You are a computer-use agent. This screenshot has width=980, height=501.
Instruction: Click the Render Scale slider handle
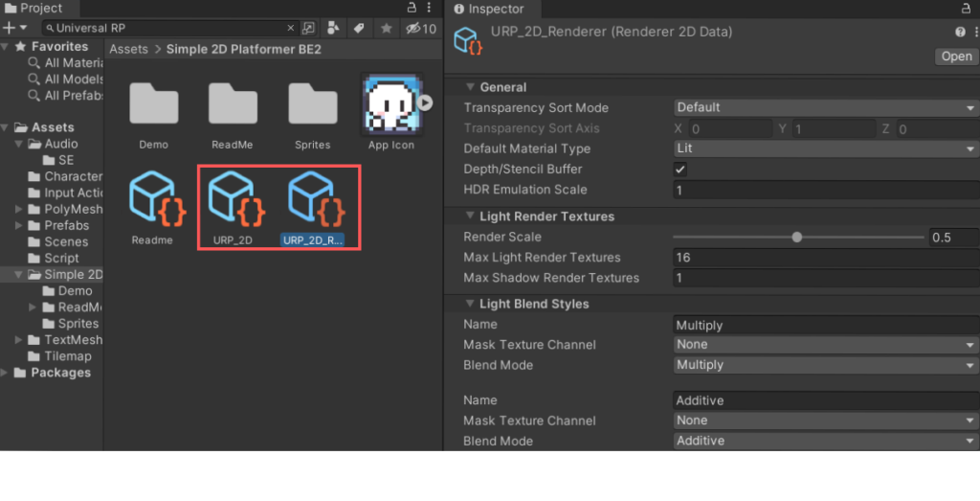(x=796, y=238)
